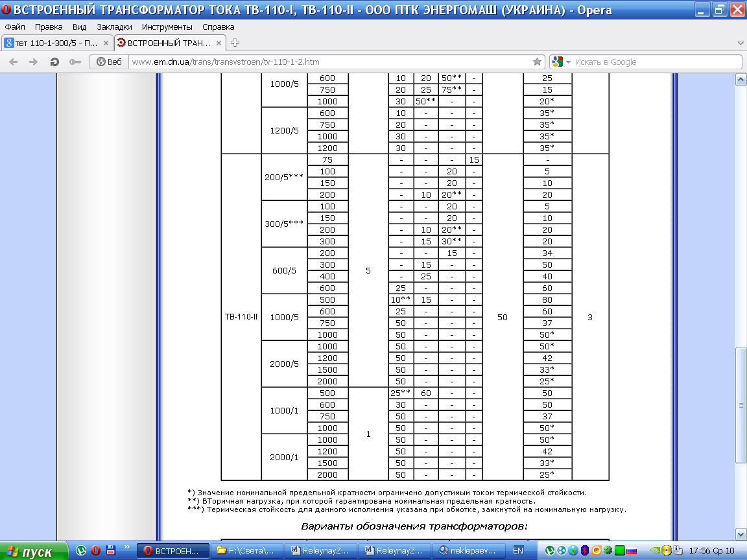The height and width of the screenshot is (560, 747).
Task: Switch to ВСТРОЕН... Opera taskbar button
Action: click(173, 551)
